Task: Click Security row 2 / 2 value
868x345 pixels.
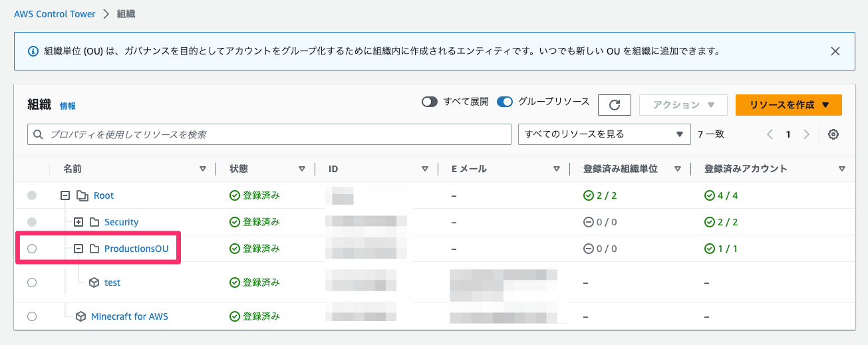Action: coord(727,222)
